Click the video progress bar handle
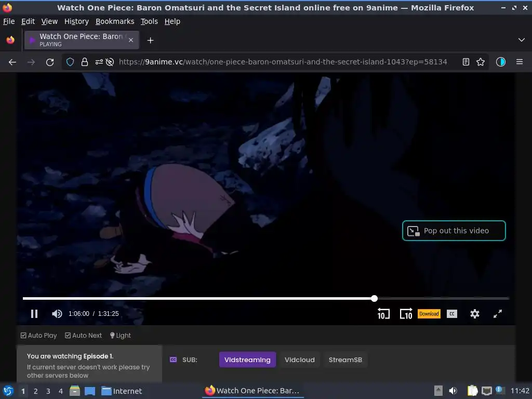Screen dimensions: 532x399 (x=374, y=298)
